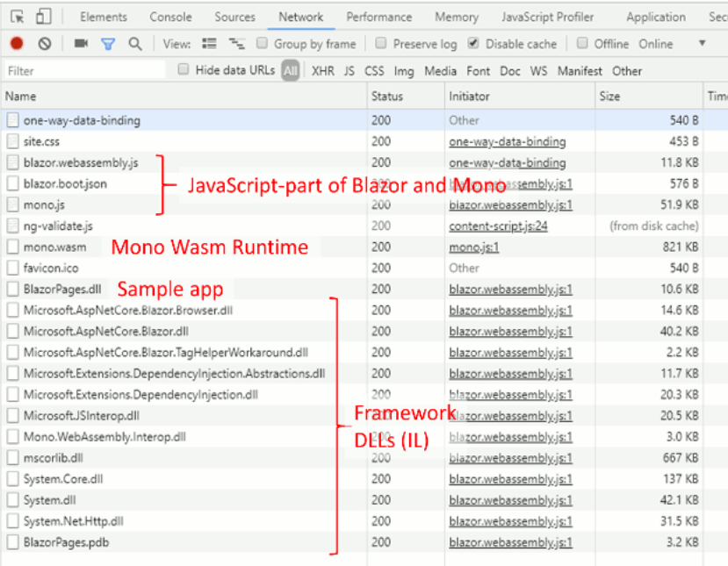This screenshot has width=728, height=566.
Task: Enable Group by frame checkbox
Action: [x=262, y=43]
